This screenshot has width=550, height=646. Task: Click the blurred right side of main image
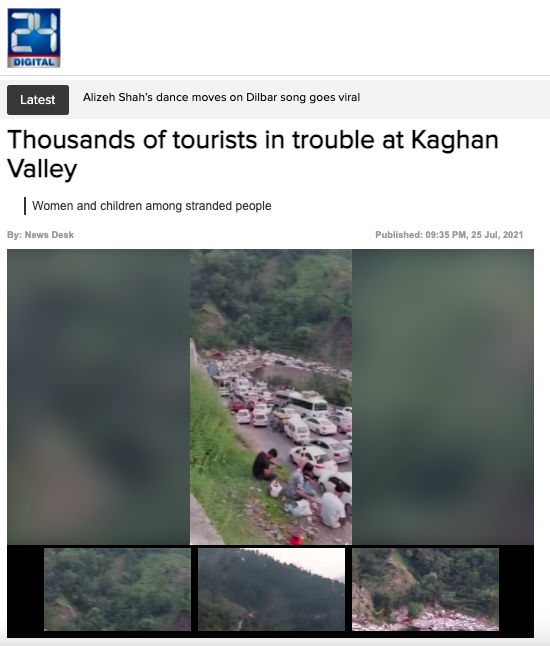point(443,397)
